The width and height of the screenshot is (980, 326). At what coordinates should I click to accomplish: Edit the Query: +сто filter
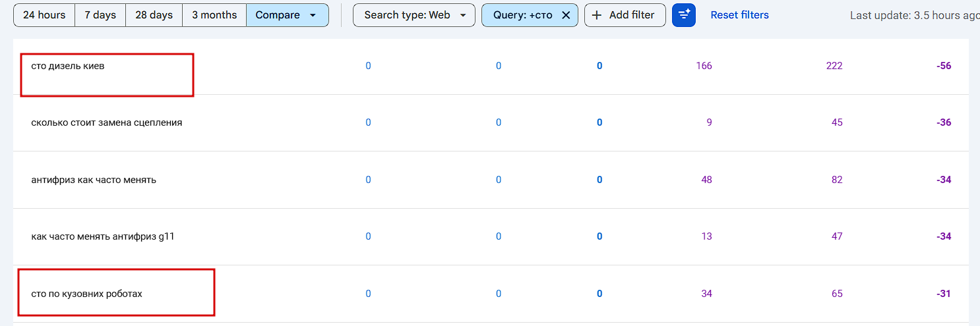coord(522,15)
